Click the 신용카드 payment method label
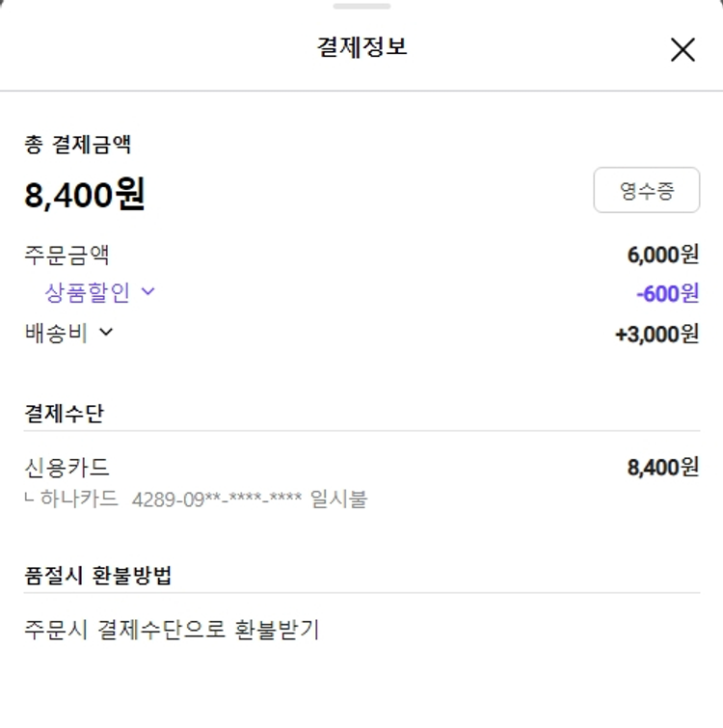The height and width of the screenshot is (728, 723). [67, 469]
